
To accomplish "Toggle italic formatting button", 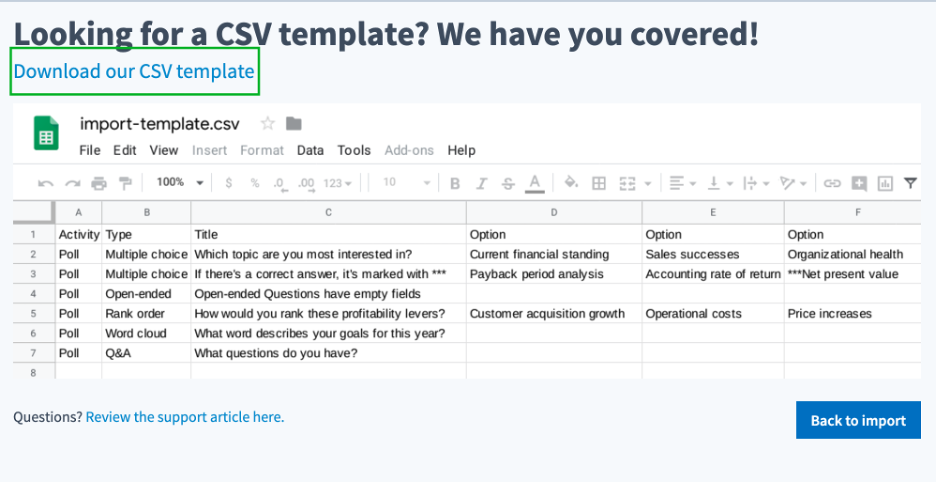I will click(x=482, y=183).
